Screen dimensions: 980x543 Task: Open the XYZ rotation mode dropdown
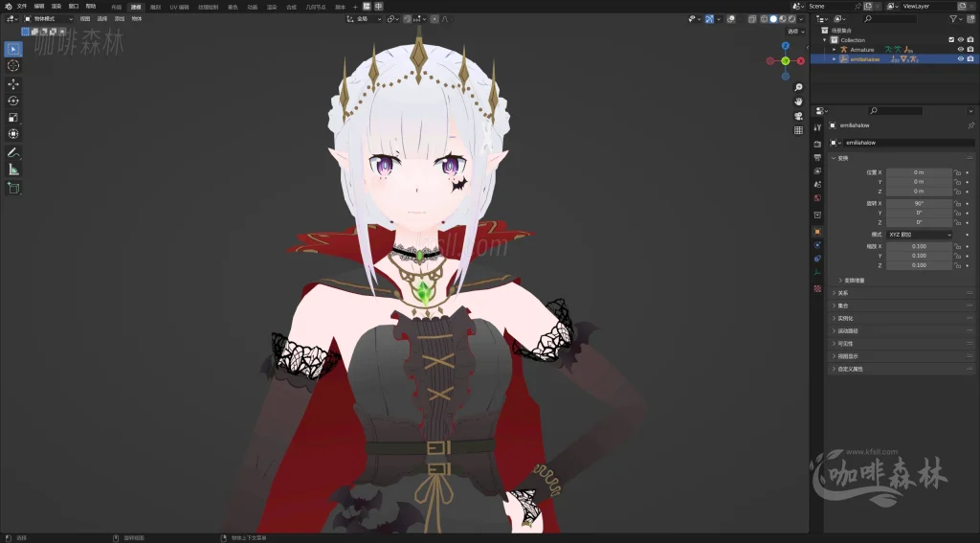pos(920,235)
